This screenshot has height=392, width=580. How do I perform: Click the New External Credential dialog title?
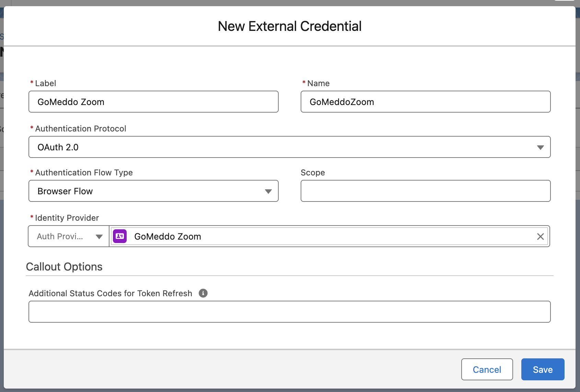click(289, 26)
